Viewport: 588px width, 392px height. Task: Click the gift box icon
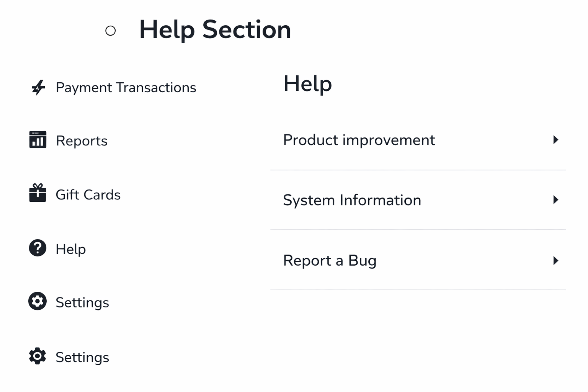38,193
